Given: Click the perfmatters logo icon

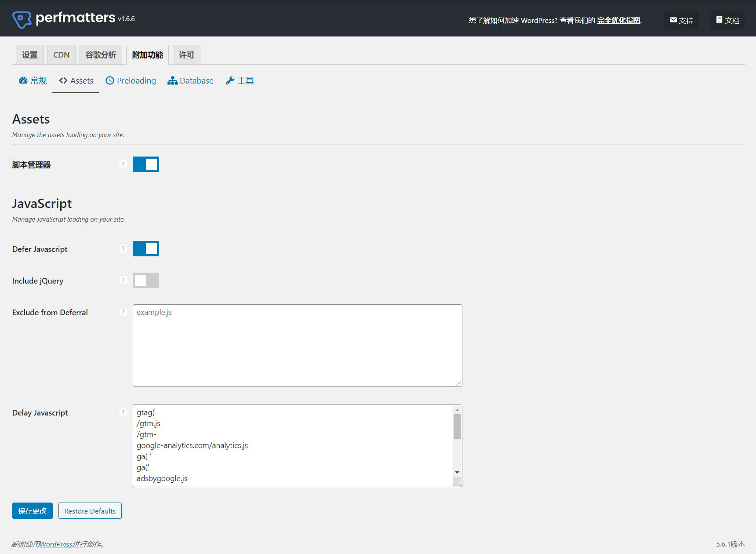Looking at the screenshot, I should click(22, 20).
